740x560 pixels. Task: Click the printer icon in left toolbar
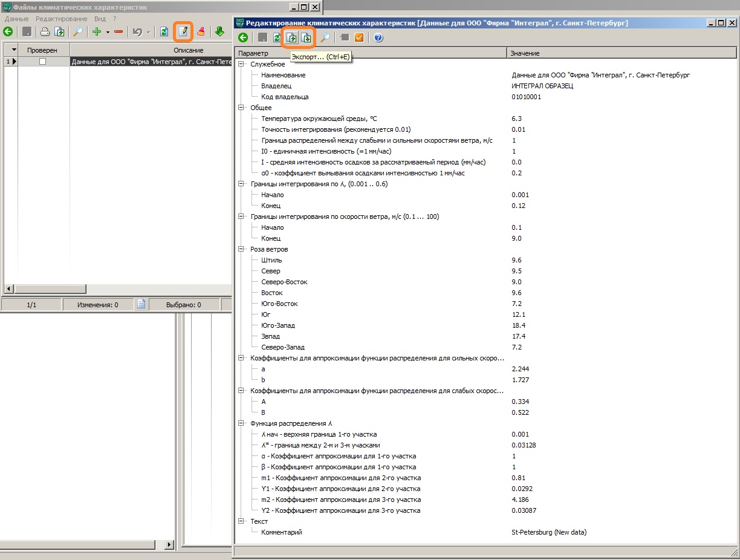tap(45, 31)
